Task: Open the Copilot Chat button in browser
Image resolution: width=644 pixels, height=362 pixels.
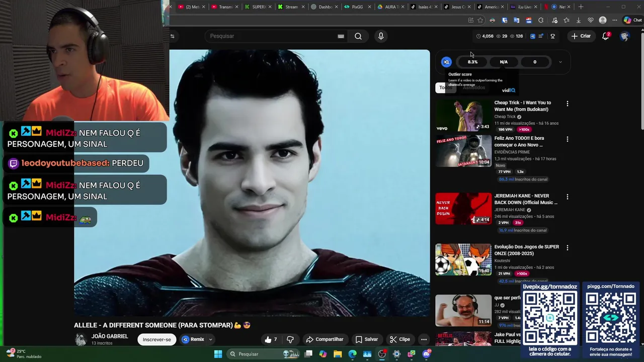Action: point(632,20)
